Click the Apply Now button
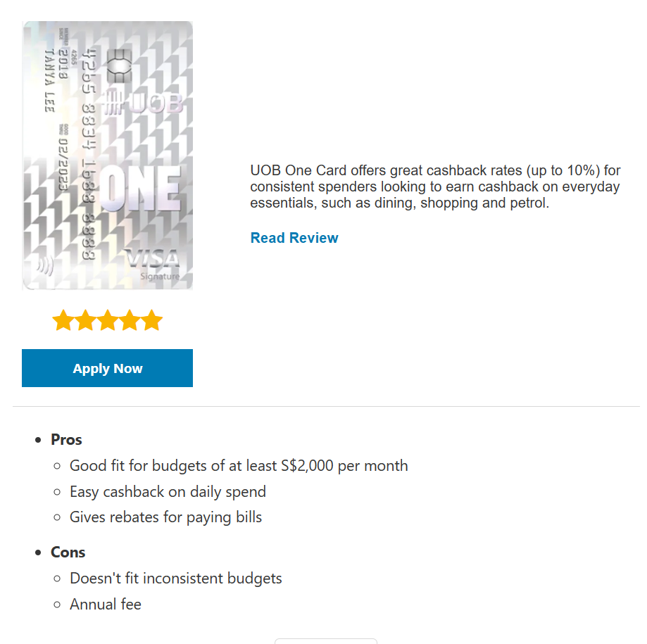647x644 pixels. [107, 368]
